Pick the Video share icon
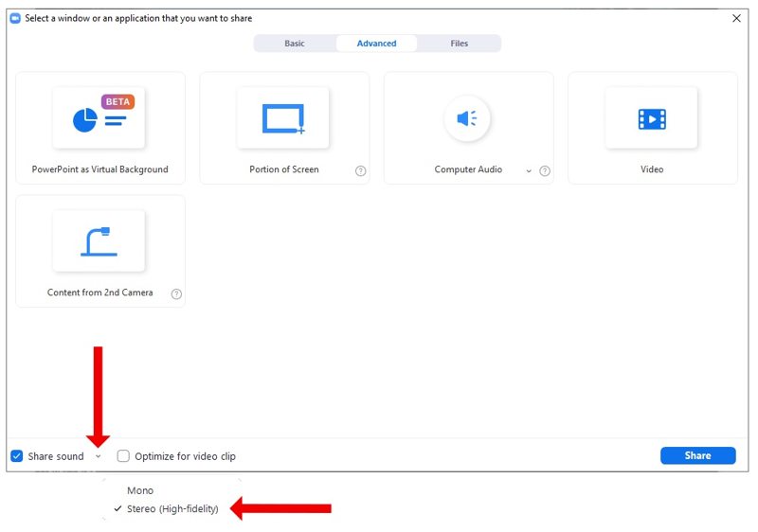The width and height of the screenshot is (758, 532). point(651,118)
